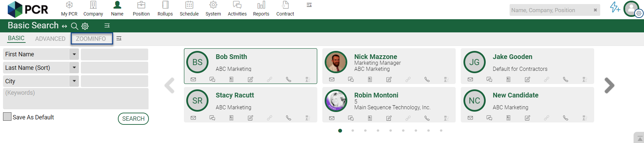Click the email icon on Bob Smith's card
Viewport: 644px width, 143px height.
coord(193,80)
